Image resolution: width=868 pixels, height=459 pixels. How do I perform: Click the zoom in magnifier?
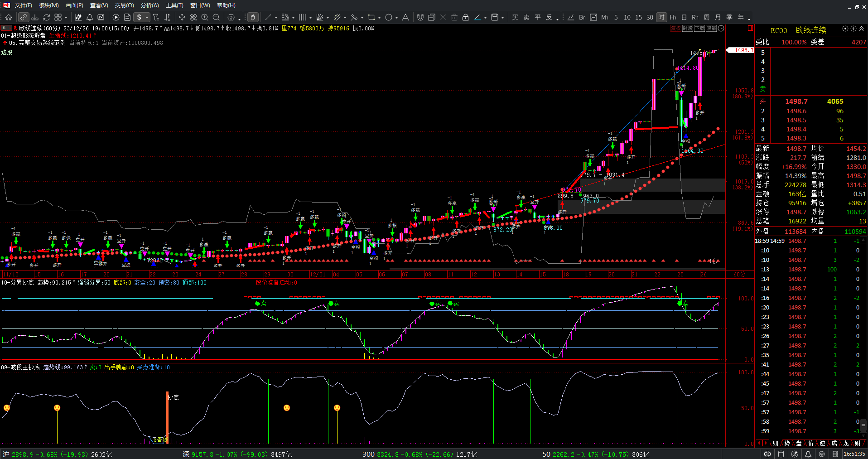point(205,17)
